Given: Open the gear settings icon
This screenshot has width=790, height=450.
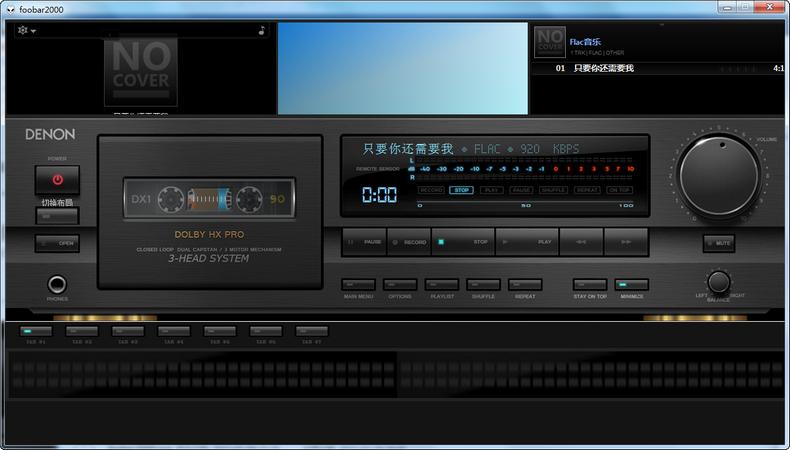Looking at the screenshot, I should coord(23,30).
